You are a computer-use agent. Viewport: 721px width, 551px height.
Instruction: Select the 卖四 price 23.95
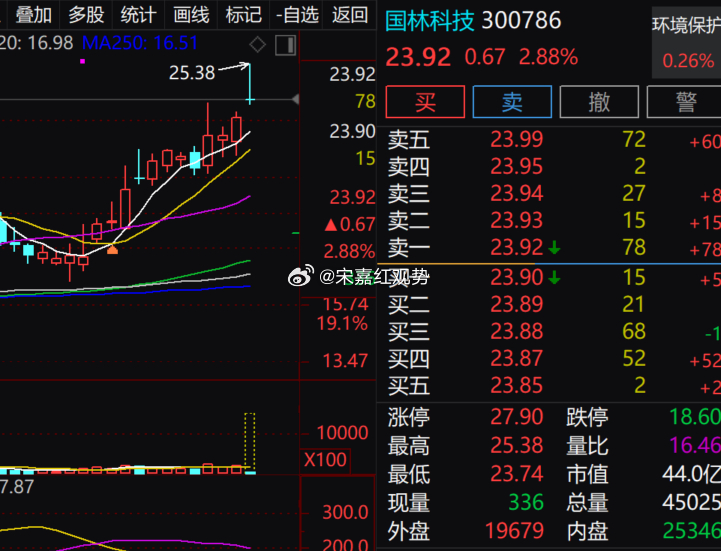click(x=516, y=166)
